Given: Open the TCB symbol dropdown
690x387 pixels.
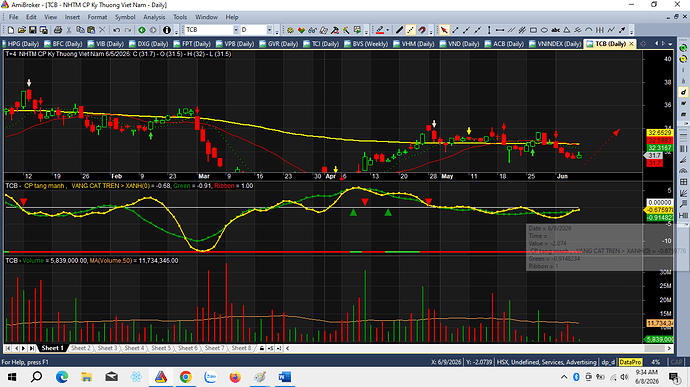Looking at the screenshot, I should pos(236,30).
